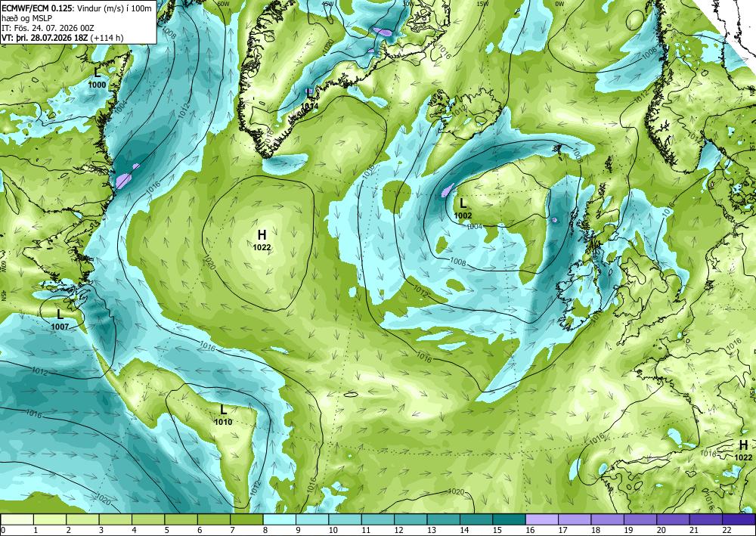Select the 8 m/s light cyan legend swatch
The width and height of the screenshot is (756, 536).
(x=279, y=519)
